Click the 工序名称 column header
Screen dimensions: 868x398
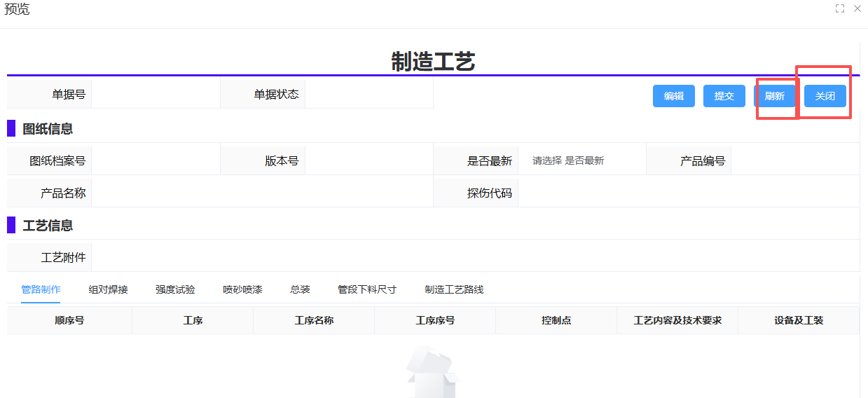coord(314,320)
